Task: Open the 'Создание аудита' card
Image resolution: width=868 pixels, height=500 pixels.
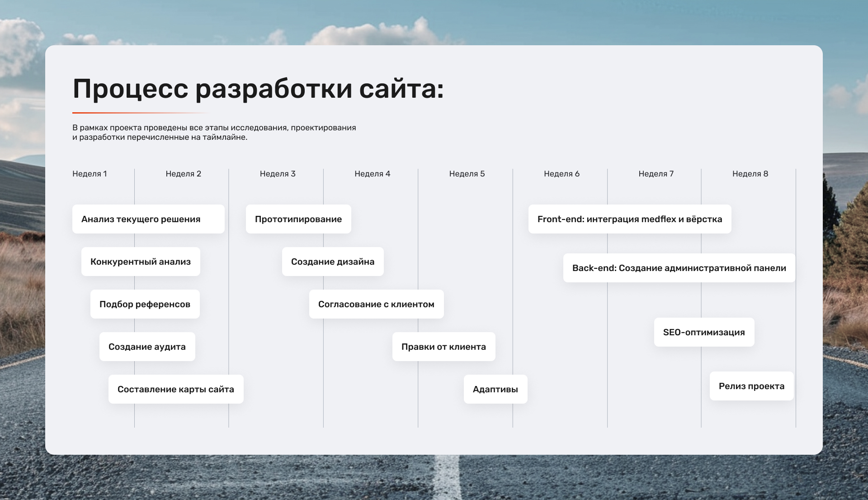Action: [x=147, y=347]
